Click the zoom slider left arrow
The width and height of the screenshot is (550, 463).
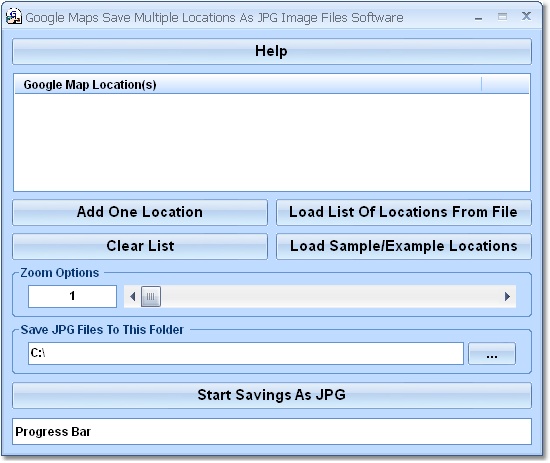click(x=132, y=297)
